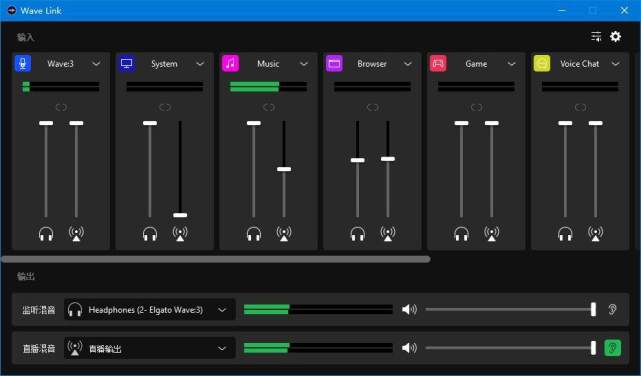Listen to monitor mix ear icon

(612, 310)
